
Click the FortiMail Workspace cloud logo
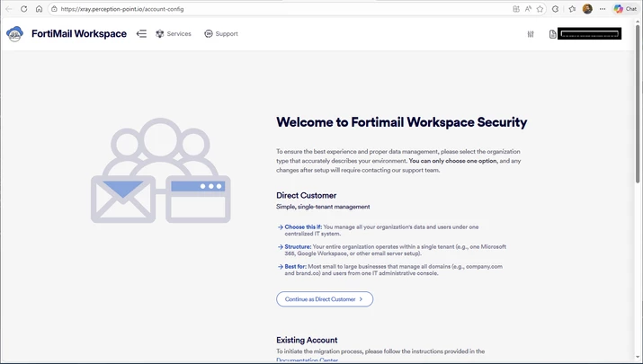point(14,33)
